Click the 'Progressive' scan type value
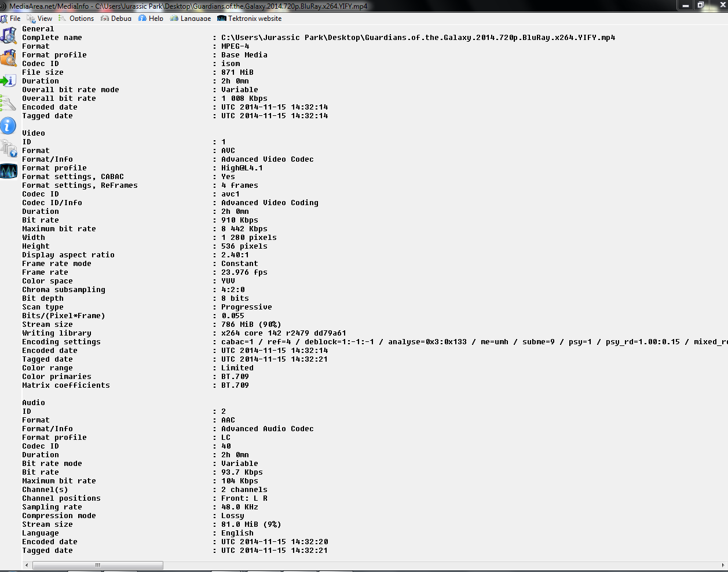Image resolution: width=728 pixels, height=572 pixels. [x=247, y=307]
